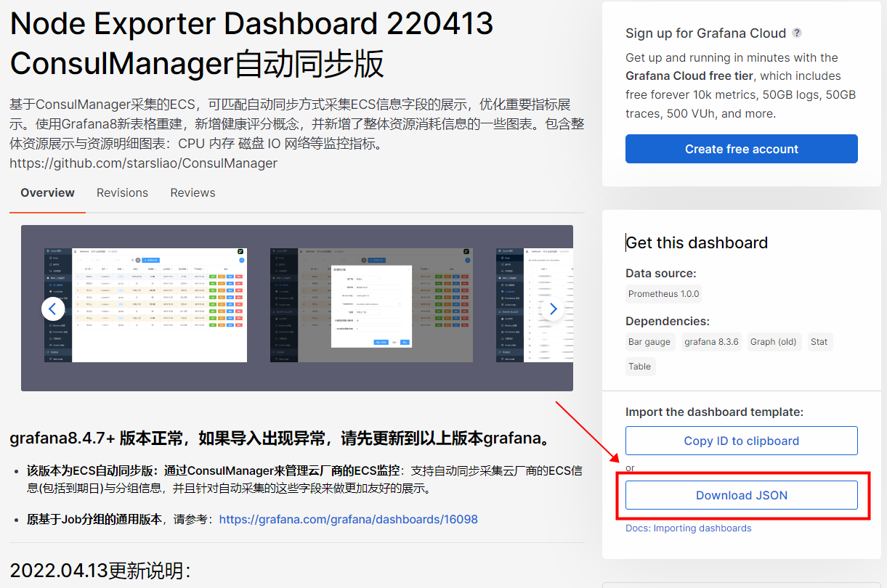Click the Graph (old) dependency tag
This screenshot has height=588, width=887.
[x=774, y=342]
